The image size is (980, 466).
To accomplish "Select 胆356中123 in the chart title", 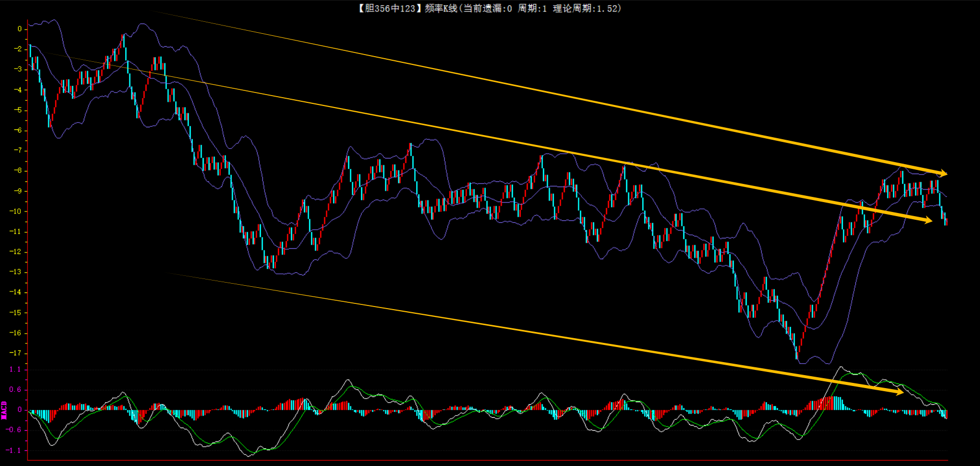I will 390,8.
